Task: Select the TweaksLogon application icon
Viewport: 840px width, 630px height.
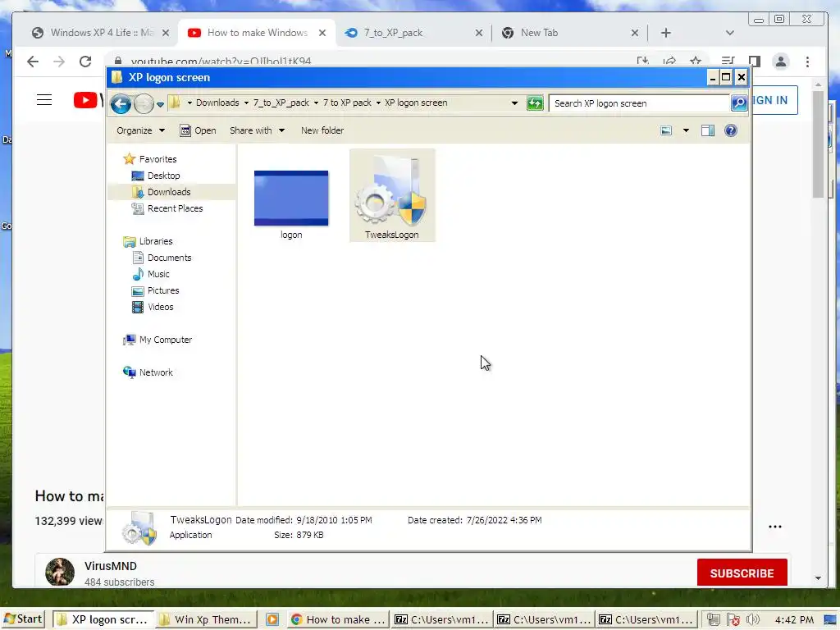Action: tap(392, 196)
